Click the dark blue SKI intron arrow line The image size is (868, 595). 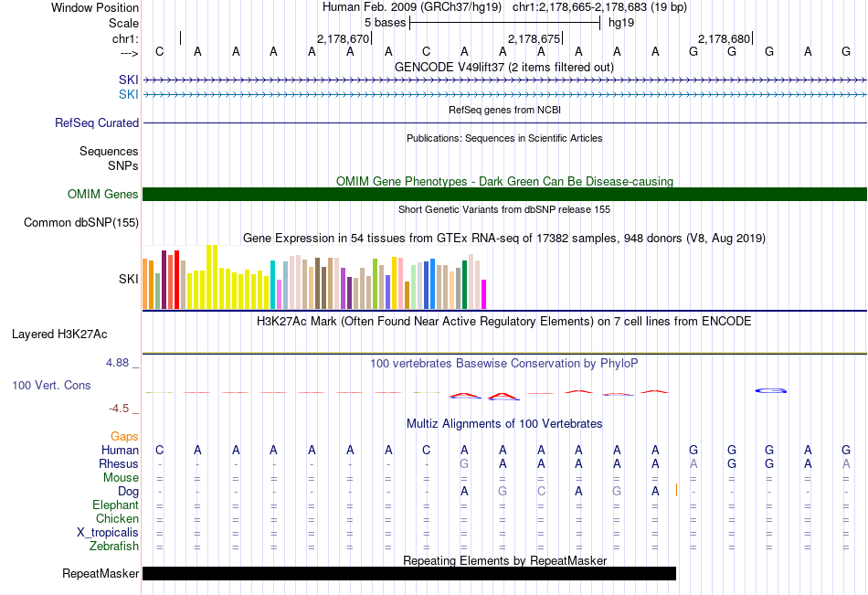504,80
